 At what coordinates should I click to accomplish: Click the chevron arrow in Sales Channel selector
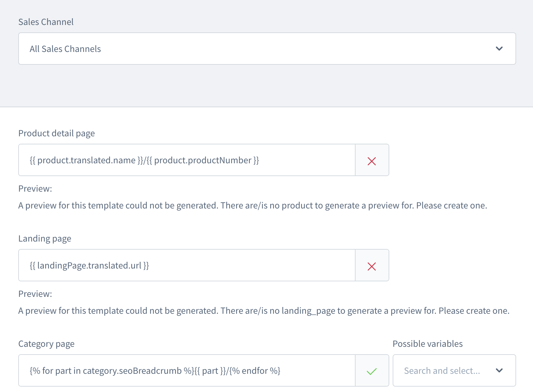(499, 49)
